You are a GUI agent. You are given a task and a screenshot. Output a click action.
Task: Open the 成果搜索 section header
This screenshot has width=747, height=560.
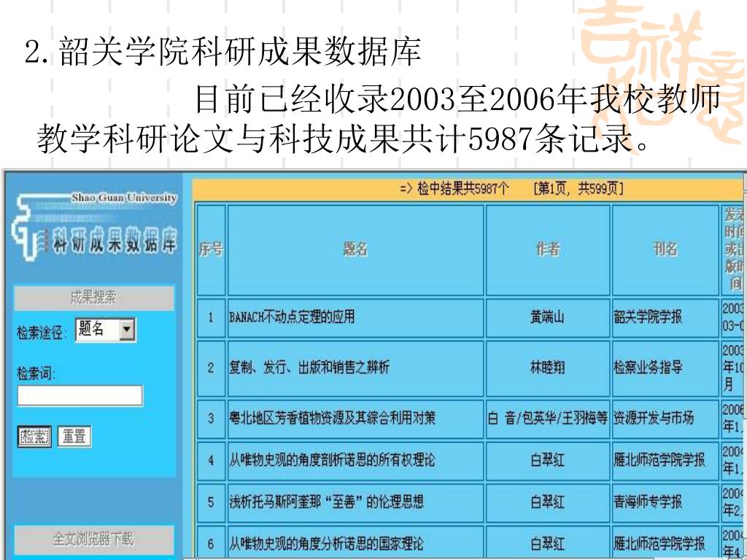(94, 298)
